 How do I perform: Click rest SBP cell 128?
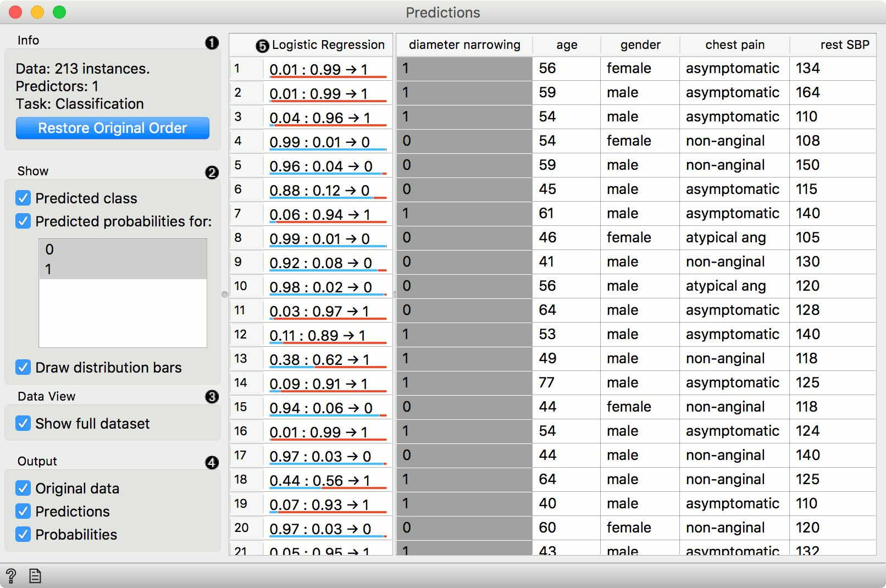tap(833, 310)
